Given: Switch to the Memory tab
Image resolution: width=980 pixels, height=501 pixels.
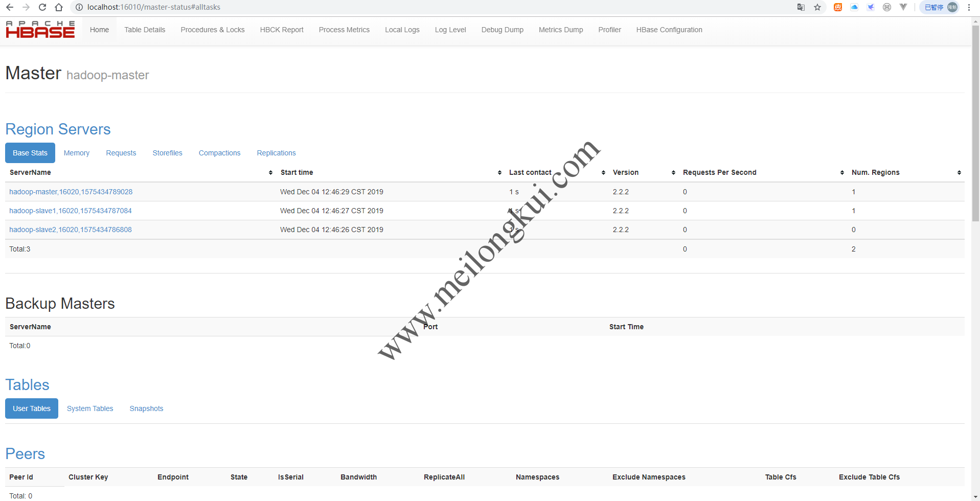Looking at the screenshot, I should pyautogui.click(x=77, y=153).
